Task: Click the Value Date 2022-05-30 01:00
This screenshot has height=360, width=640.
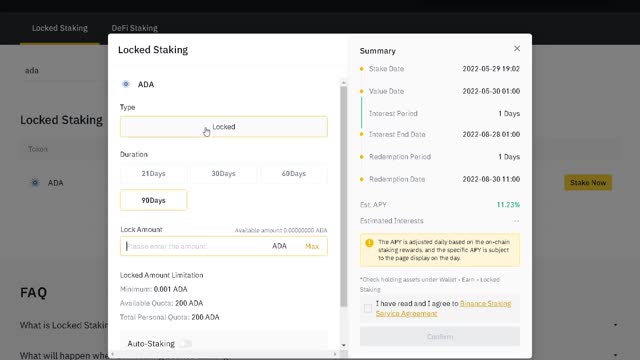Action: coord(491,91)
